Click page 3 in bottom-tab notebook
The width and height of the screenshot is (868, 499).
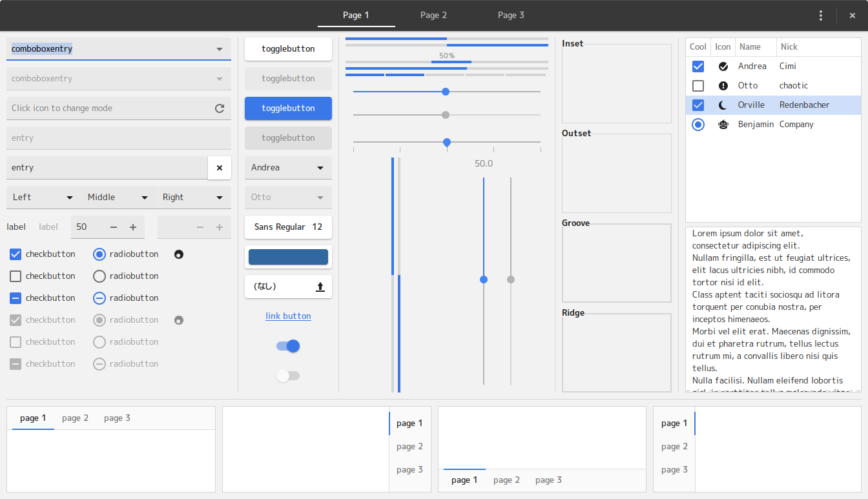point(548,480)
